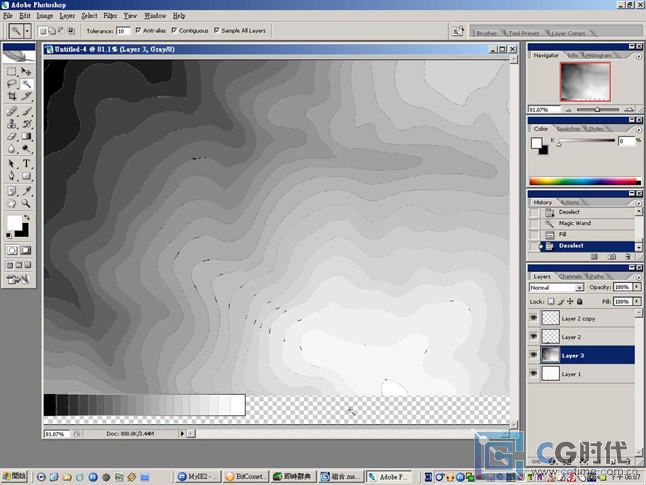
Task: Toggle Sample All Layers checkbox
Action: tap(217, 30)
